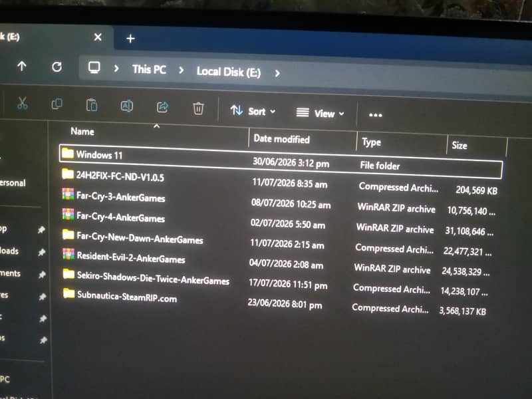Click the Cut scissors icon
Viewport: 532px width, 399px height.
point(22,103)
